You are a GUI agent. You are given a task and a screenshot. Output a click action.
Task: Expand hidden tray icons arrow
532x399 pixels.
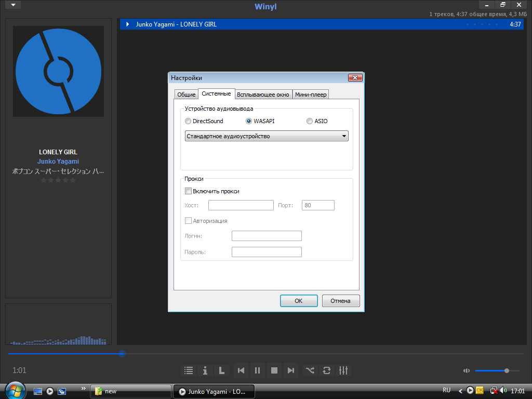pos(460,391)
